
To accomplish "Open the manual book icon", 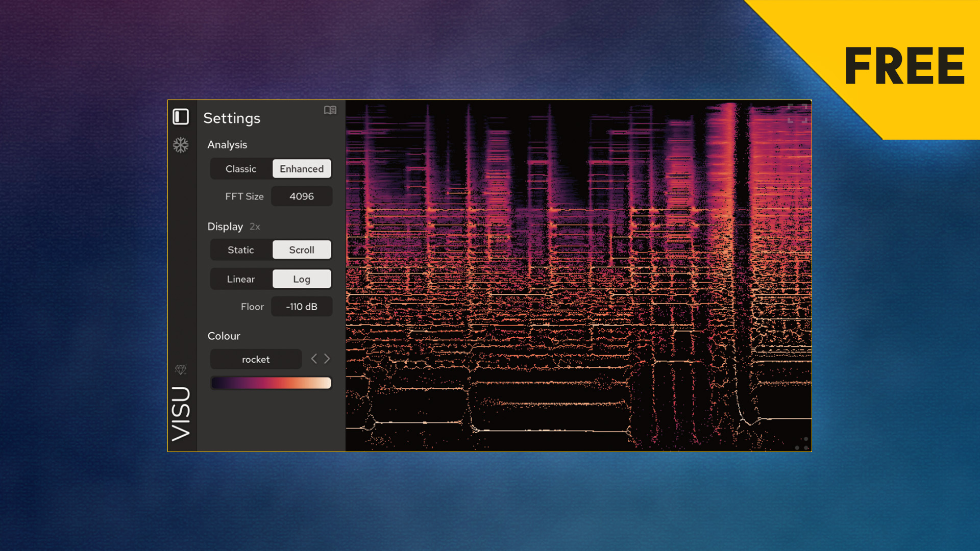I will [x=330, y=110].
